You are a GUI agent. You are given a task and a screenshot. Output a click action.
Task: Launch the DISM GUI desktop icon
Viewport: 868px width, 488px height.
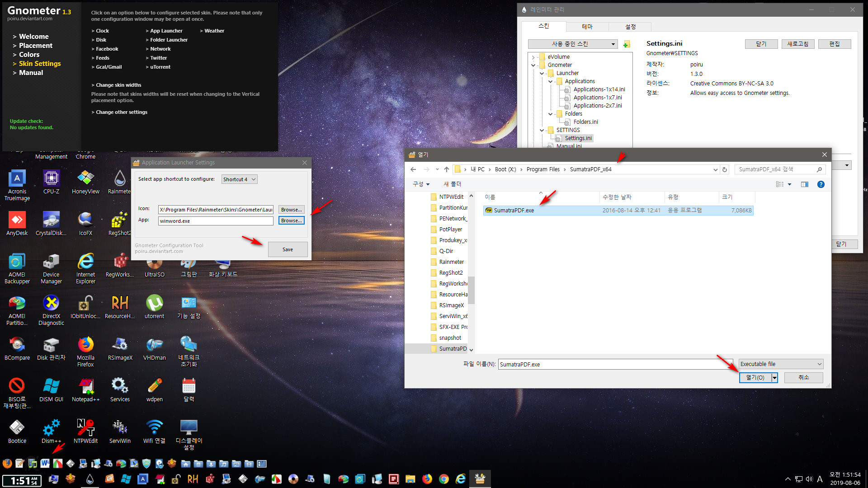coord(51,390)
